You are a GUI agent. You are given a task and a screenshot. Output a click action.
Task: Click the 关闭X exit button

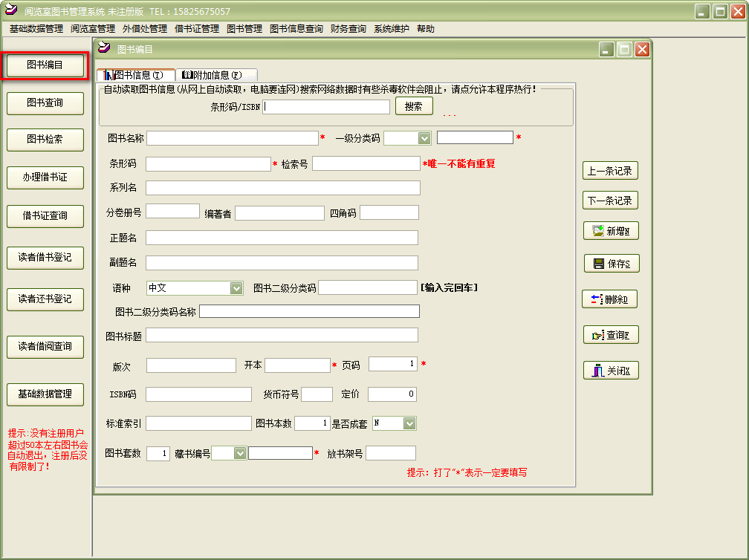coord(611,371)
